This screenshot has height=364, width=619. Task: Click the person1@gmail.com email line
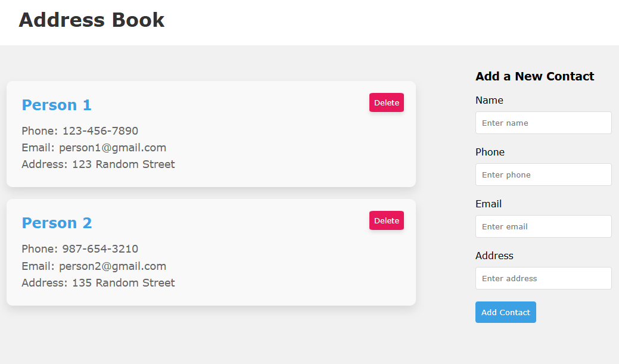(94, 148)
